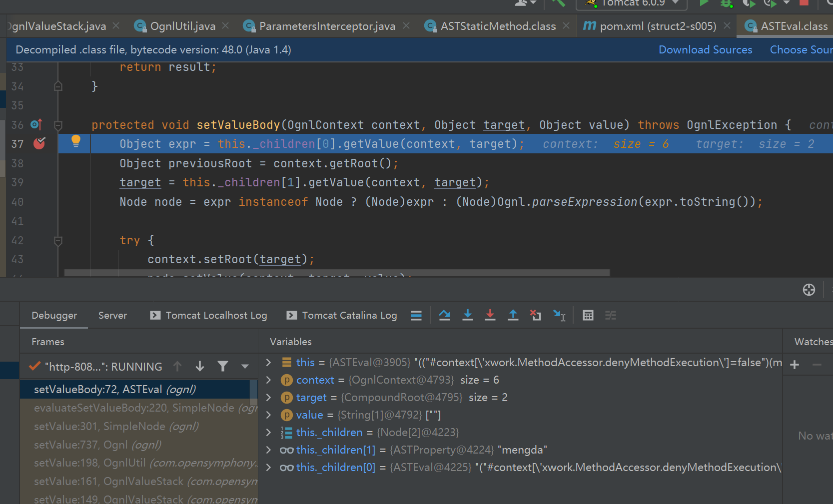
Task: Close the ASTStaticMethod.class tab
Action: pos(566,25)
